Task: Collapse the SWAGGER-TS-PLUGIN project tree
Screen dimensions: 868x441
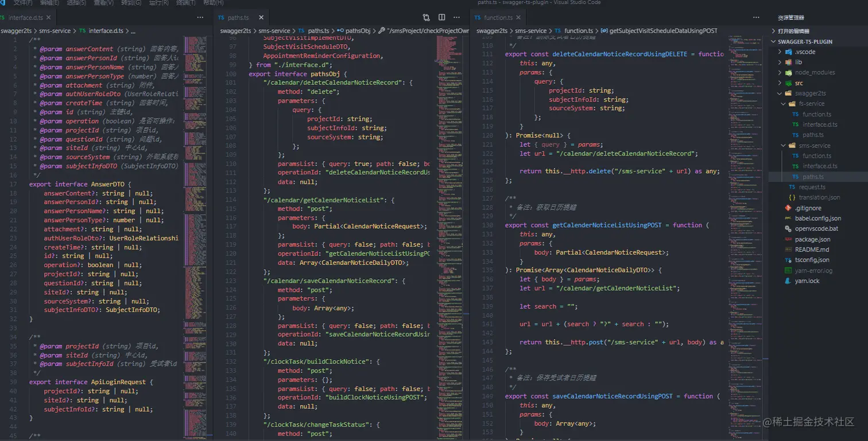Action: pyautogui.click(x=774, y=41)
